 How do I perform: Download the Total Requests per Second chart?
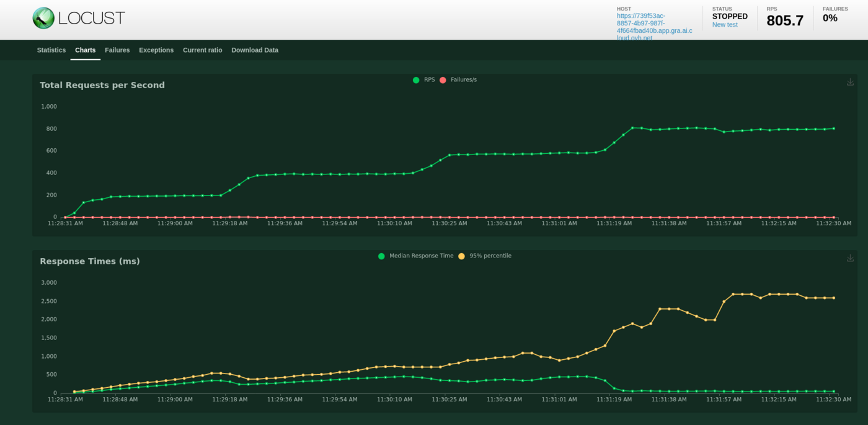[x=850, y=82]
